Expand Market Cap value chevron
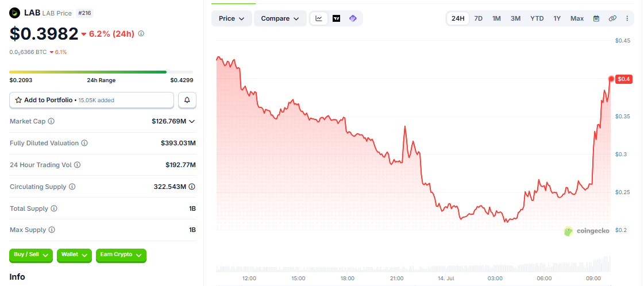 pos(192,121)
